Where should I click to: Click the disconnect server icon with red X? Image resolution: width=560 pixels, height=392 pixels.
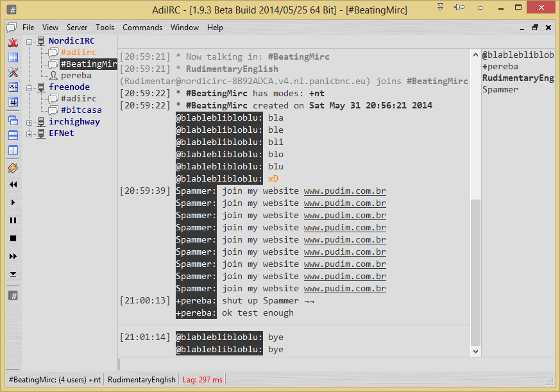pos(13,42)
